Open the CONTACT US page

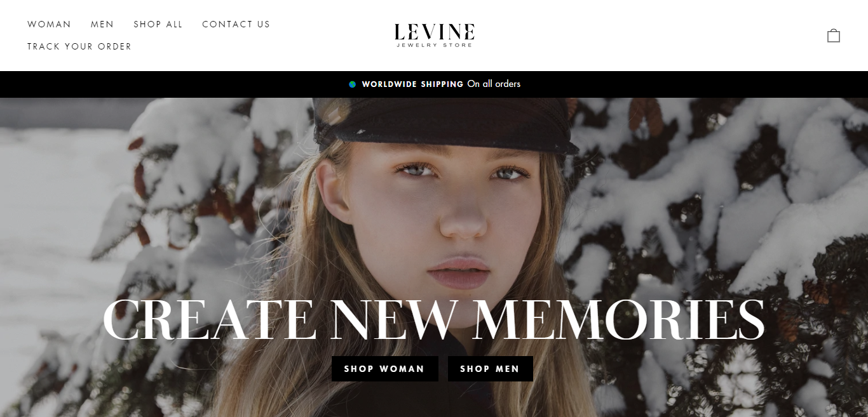coord(236,24)
